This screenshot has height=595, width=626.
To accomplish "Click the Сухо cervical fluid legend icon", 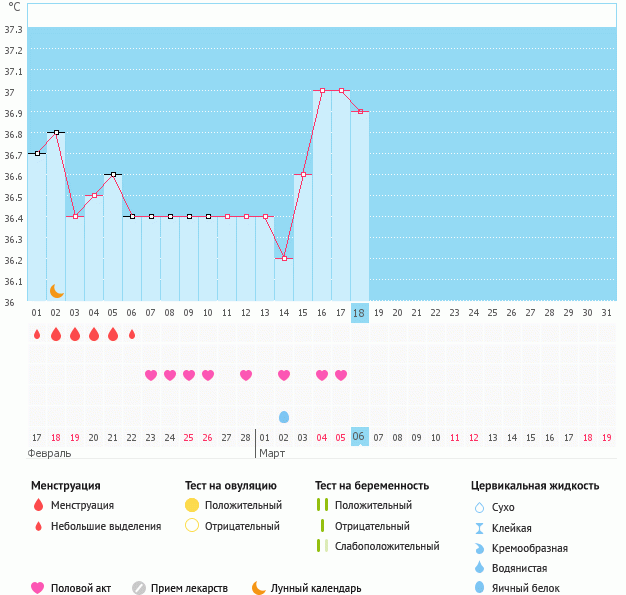I will [x=479, y=508].
